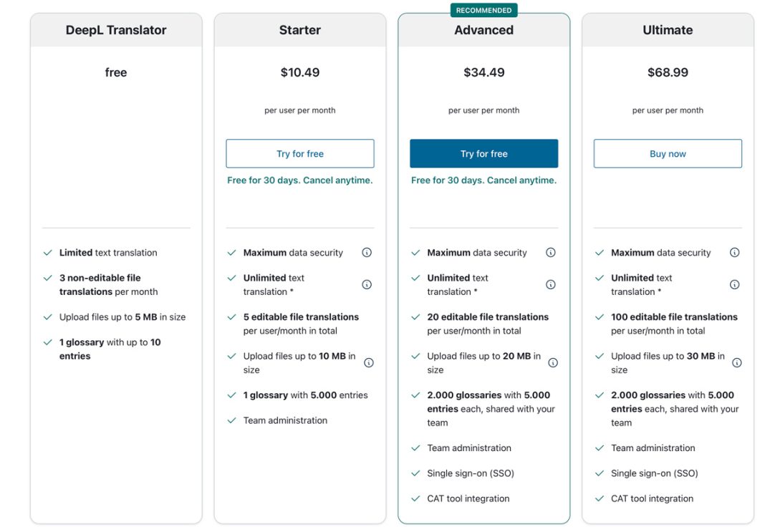Open info icon for Advanced Maximum data security
This screenshot has height=532, width=765.
coord(550,252)
